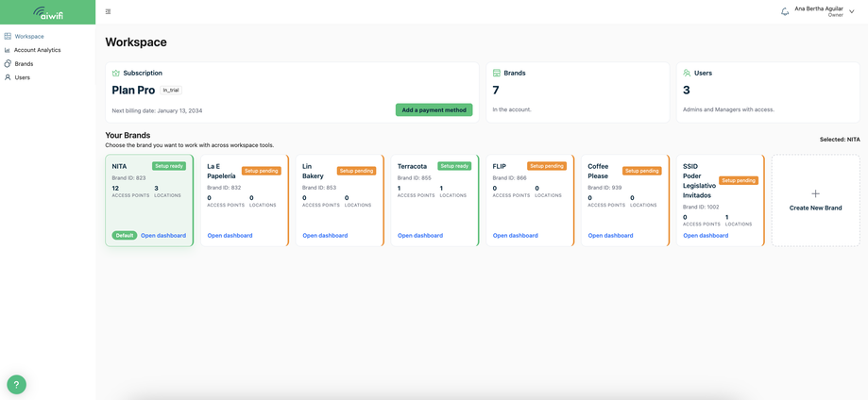Select the FLIP brand card
This screenshot has width=868, height=400.
click(530, 200)
